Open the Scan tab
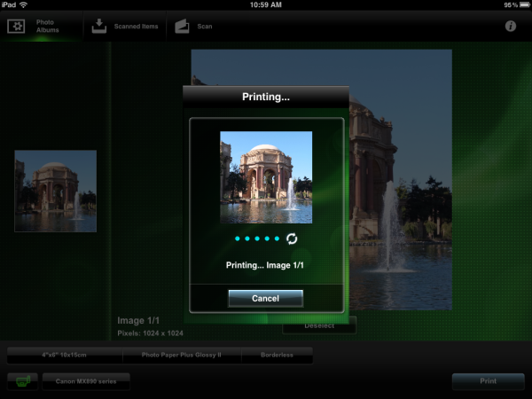 (193, 26)
